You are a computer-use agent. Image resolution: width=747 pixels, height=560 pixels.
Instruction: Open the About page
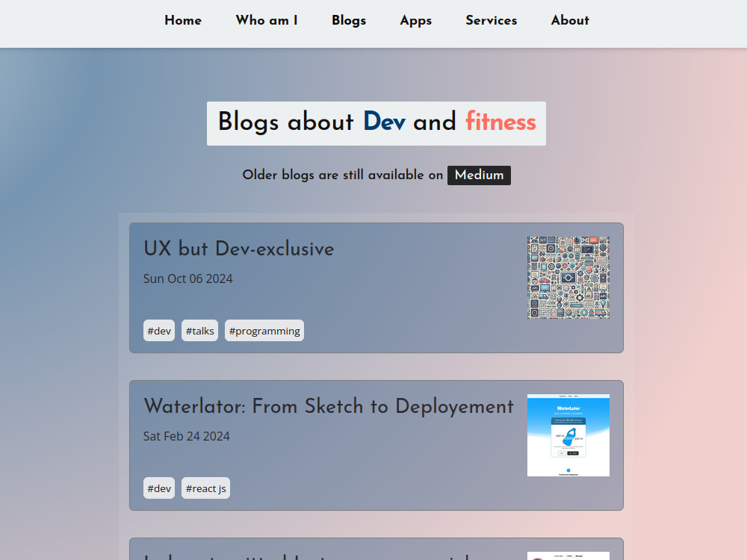(570, 20)
